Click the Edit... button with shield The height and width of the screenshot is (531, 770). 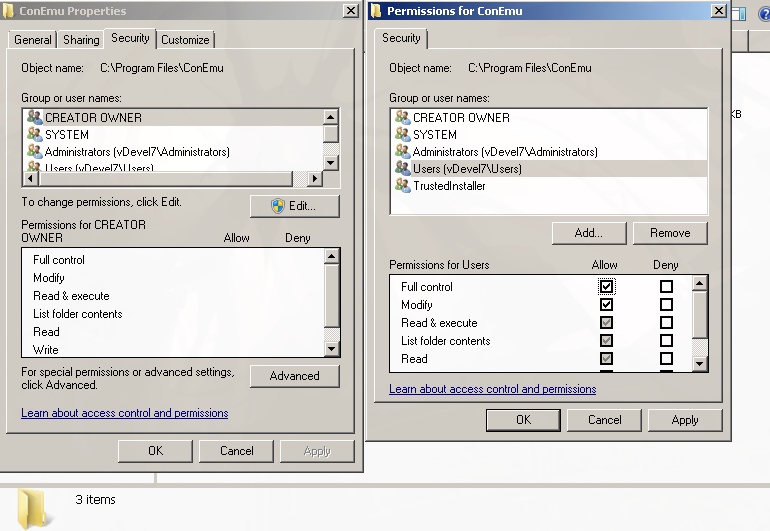tap(295, 206)
